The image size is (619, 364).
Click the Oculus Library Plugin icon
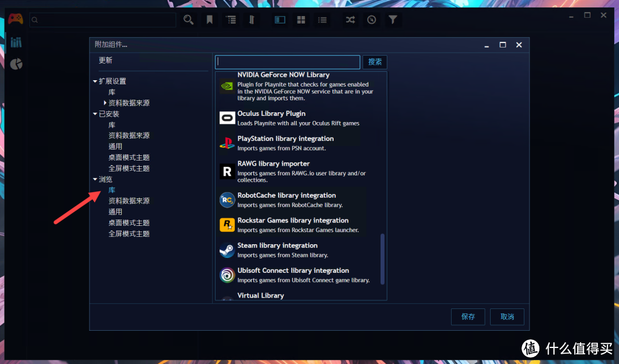(227, 118)
